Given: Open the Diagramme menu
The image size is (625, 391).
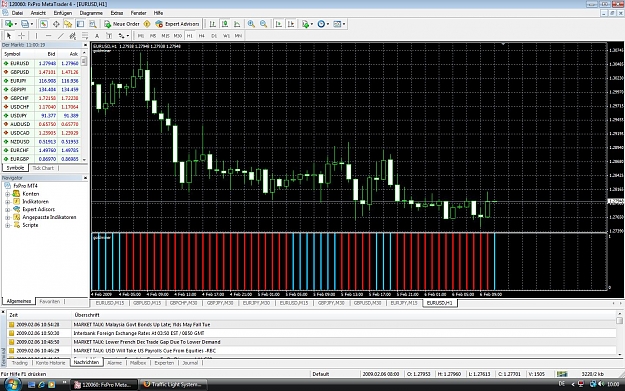Looking at the screenshot, I should click(91, 13).
